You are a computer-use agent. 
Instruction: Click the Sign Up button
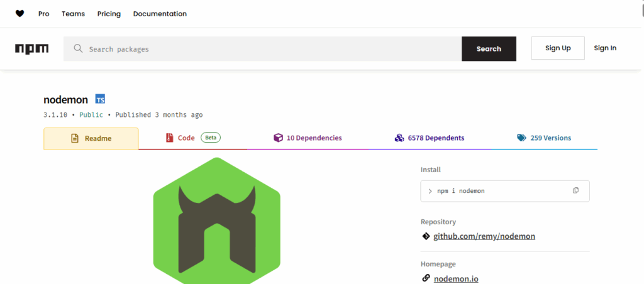(558, 48)
